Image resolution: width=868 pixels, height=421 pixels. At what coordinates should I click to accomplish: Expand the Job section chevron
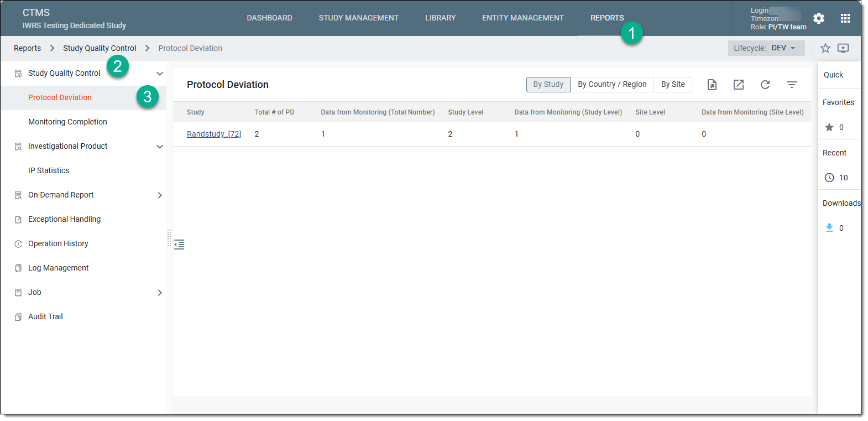160,293
